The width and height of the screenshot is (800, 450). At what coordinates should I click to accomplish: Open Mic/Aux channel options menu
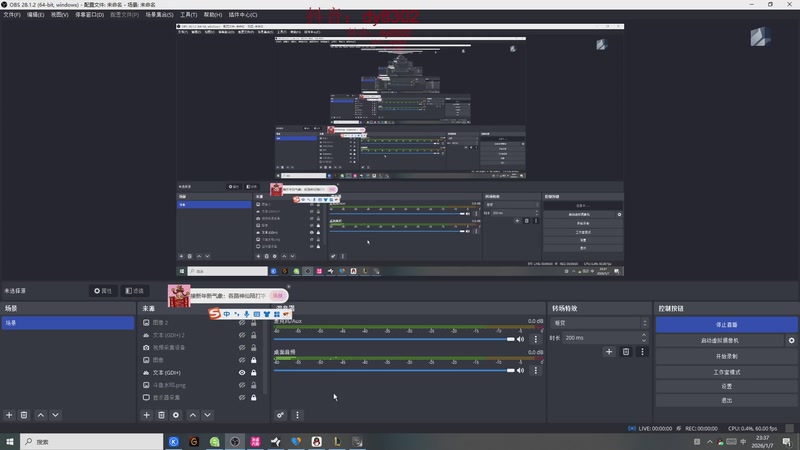536,339
